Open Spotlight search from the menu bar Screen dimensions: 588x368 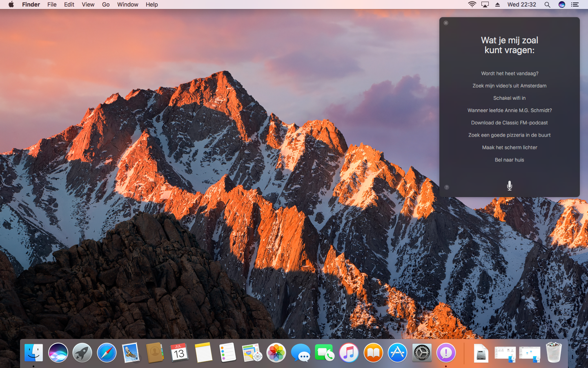click(547, 4)
